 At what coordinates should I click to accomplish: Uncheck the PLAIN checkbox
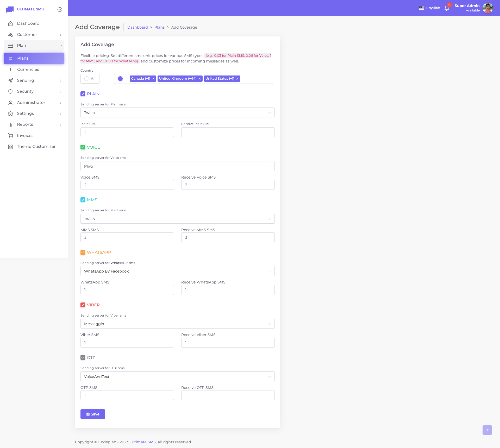tap(83, 94)
